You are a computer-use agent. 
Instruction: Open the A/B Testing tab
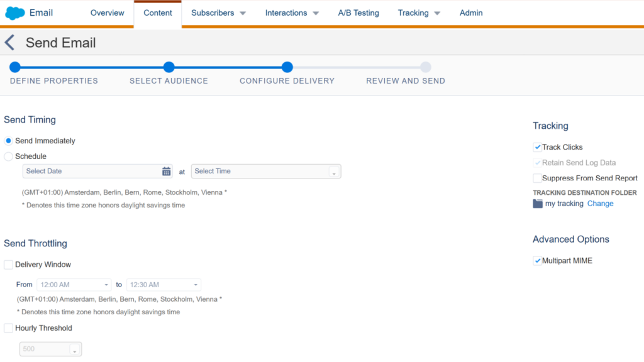click(358, 13)
